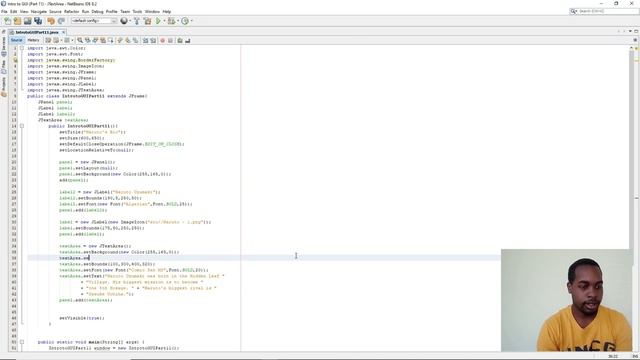This screenshot has width=640, height=360.
Task: Click the vertical editor scrollbar
Action: click(631, 198)
